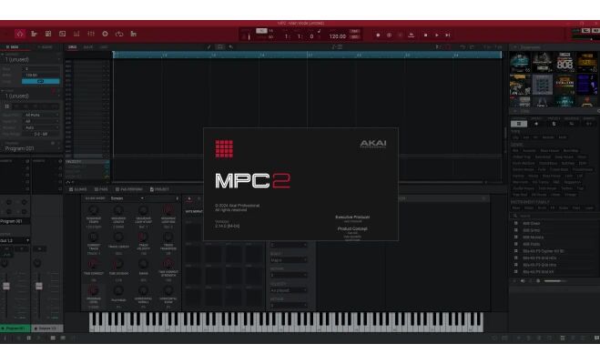
Task: Start playback with the Play button
Action: pos(437,35)
